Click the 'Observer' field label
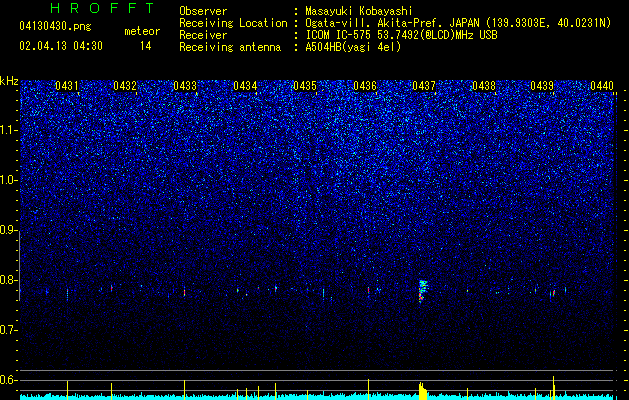This screenshot has width=629, height=400. click(203, 11)
